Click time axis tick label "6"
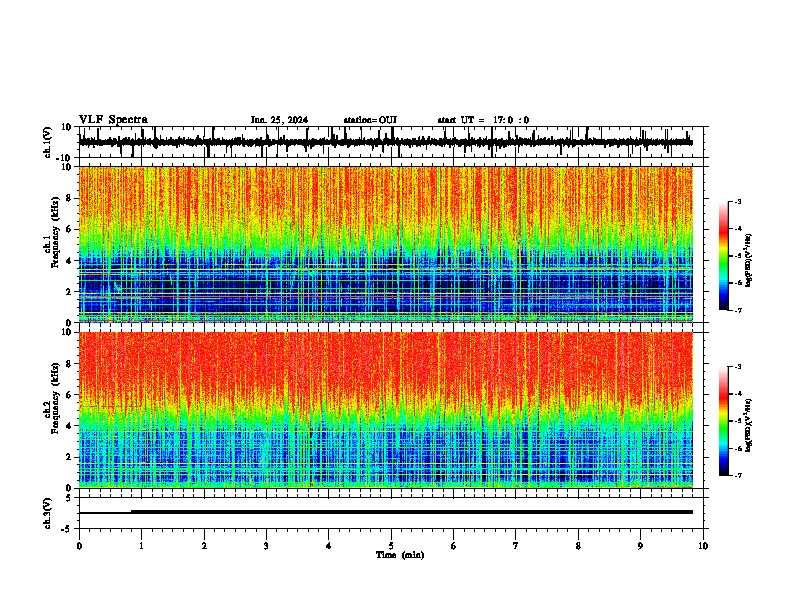Image resolution: width=792 pixels, height=612 pixels. 454,546
